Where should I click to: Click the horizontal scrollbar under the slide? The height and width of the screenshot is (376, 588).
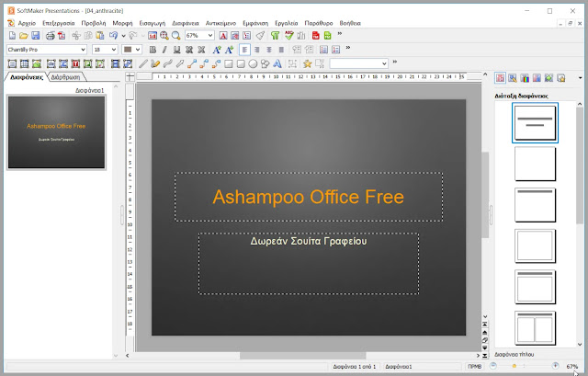click(x=302, y=356)
